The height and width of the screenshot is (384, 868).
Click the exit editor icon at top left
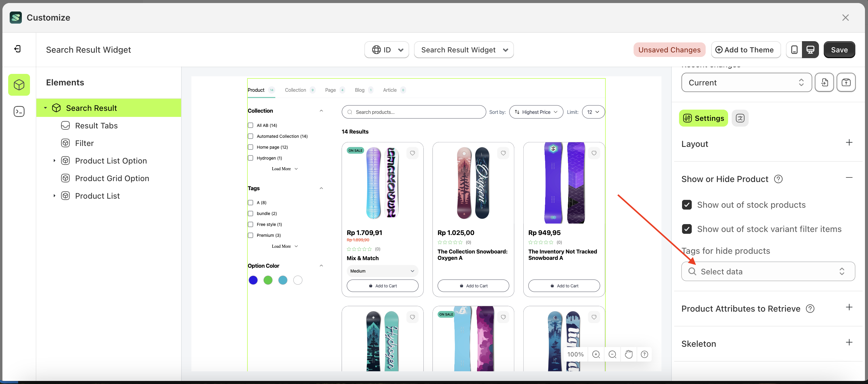[x=18, y=49]
